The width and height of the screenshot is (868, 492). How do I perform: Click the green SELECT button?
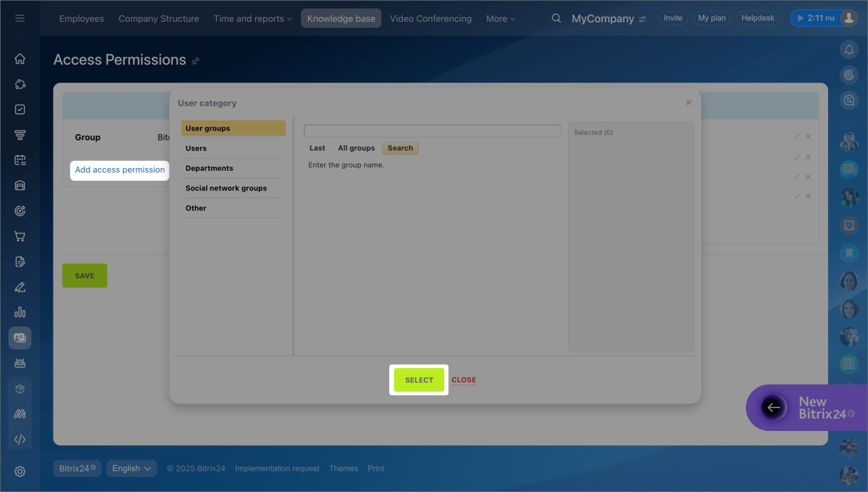pyautogui.click(x=419, y=380)
